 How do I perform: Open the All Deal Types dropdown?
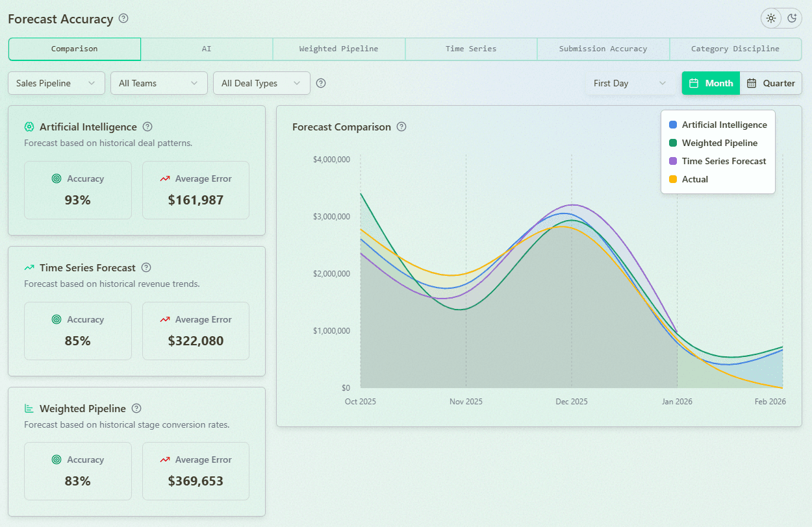coord(261,83)
